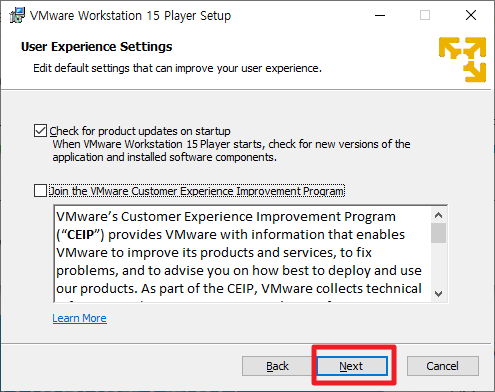Click the CEIP text box scroll up arrow

[x=438, y=215]
